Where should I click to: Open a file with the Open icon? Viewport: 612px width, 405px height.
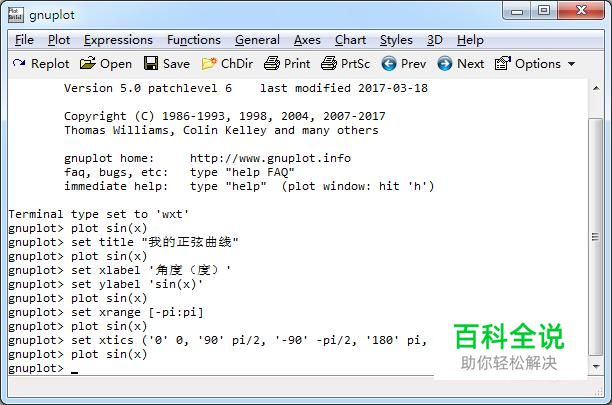pos(88,63)
